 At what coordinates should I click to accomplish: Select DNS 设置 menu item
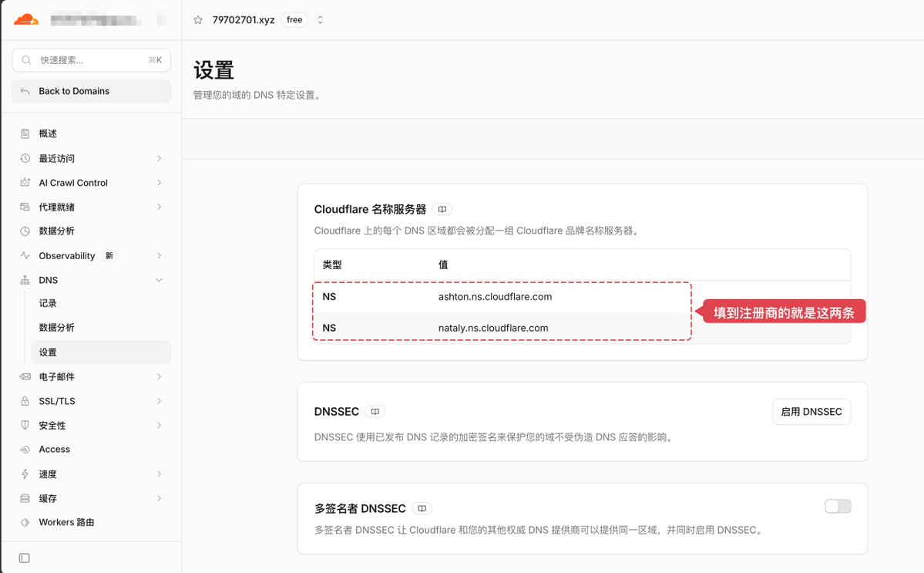point(101,352)
